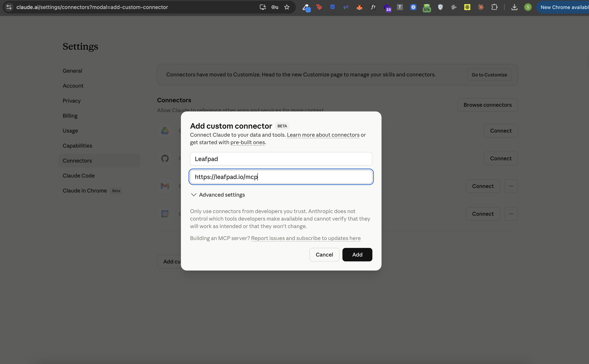Open General settings section
This screenshot has height=364, width=589.
(x=72, y=71)
